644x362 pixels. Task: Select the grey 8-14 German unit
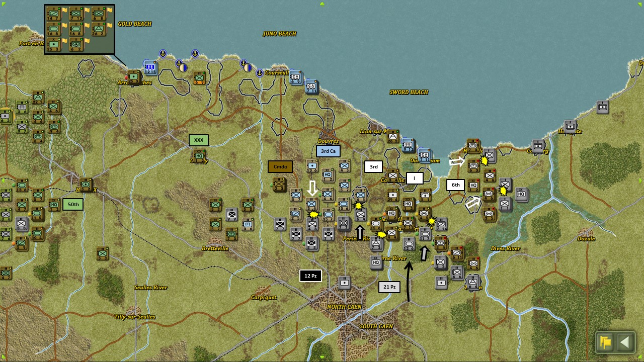441,224
